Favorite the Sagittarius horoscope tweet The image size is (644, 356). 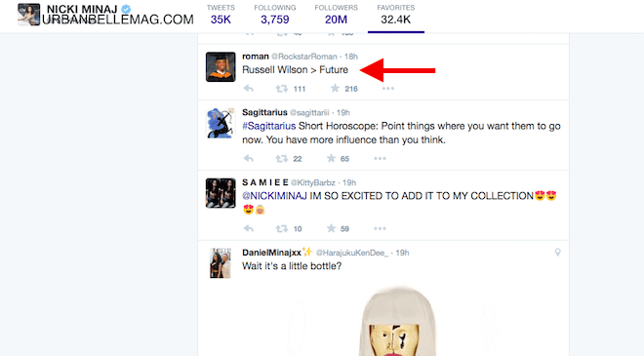click(331, 158)
